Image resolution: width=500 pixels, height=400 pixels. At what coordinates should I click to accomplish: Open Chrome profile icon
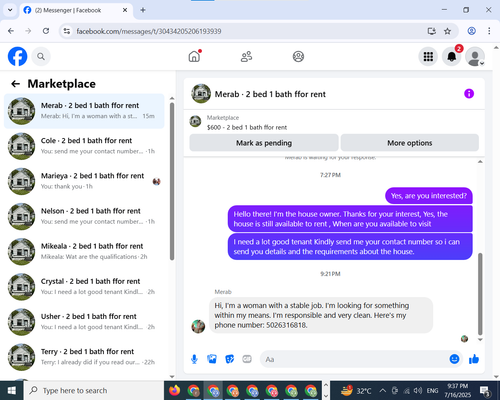[471, 31]
